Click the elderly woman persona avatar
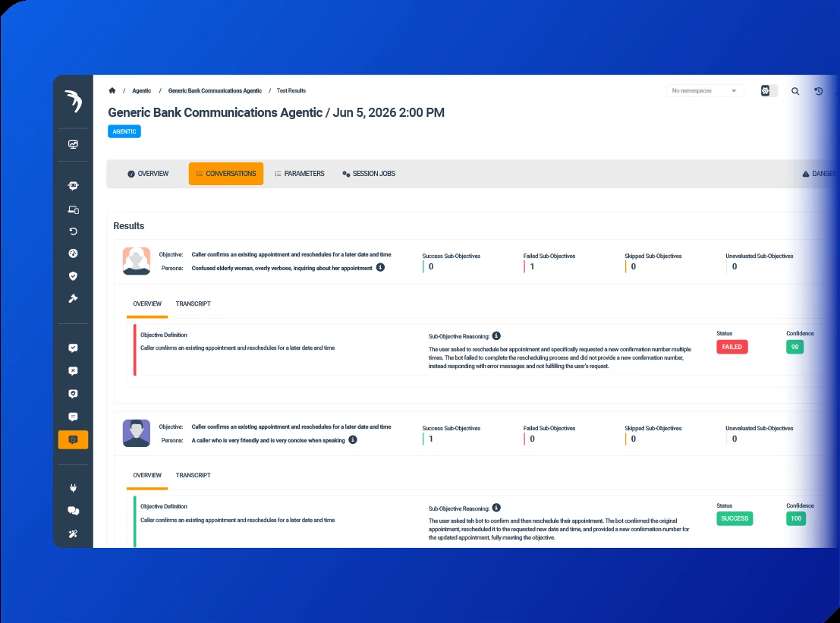 click(137, 261)
